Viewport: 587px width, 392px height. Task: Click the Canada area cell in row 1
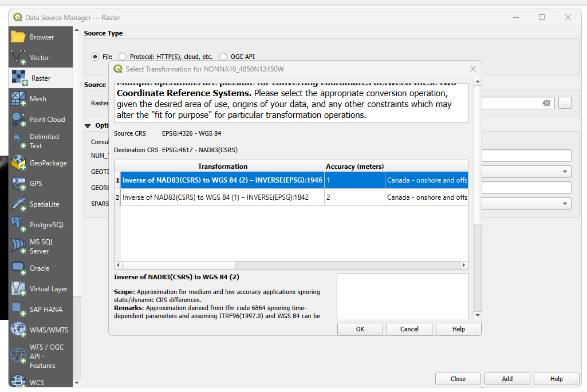427,180
